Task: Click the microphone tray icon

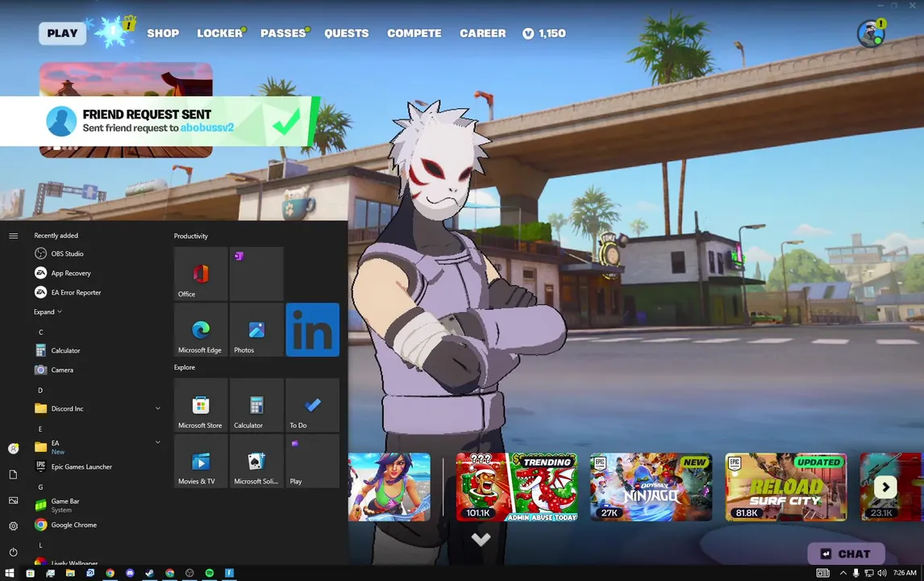Action: point(855,573)
